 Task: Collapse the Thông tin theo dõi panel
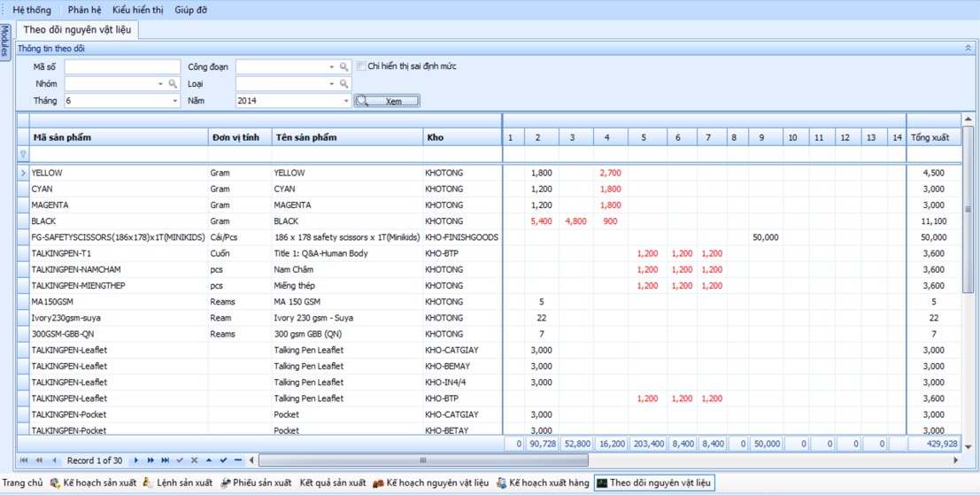(x=968, y=48)
